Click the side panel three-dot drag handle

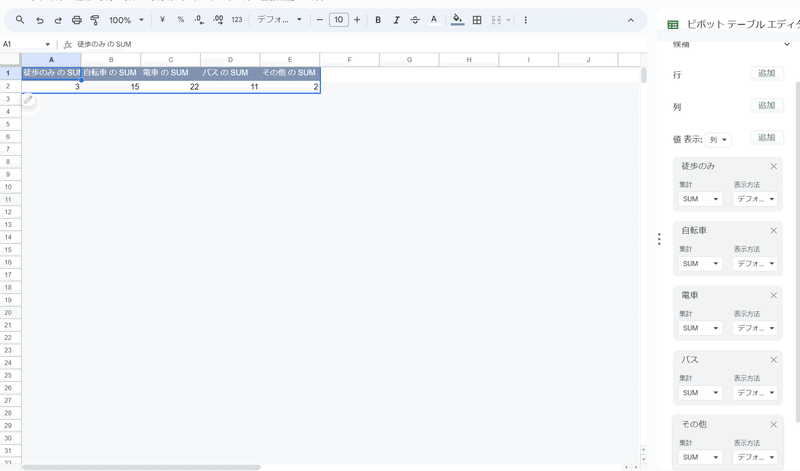pyautogui.click(x=659, y=239)
